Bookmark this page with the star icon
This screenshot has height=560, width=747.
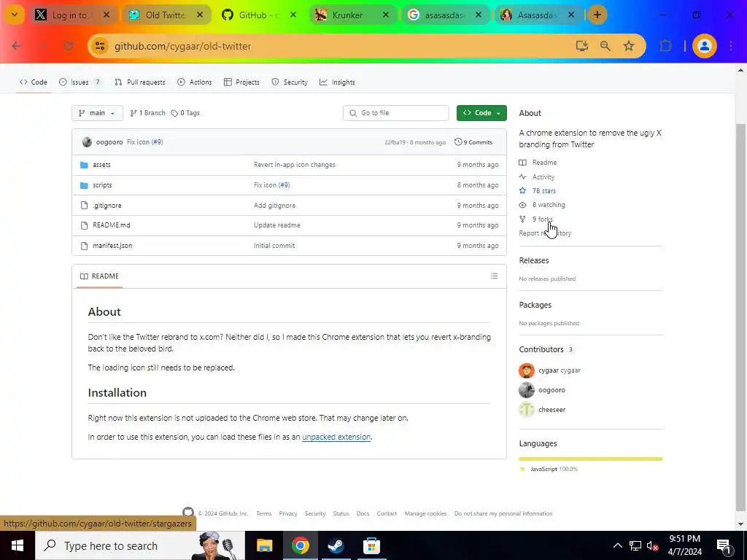click(629, 46)
